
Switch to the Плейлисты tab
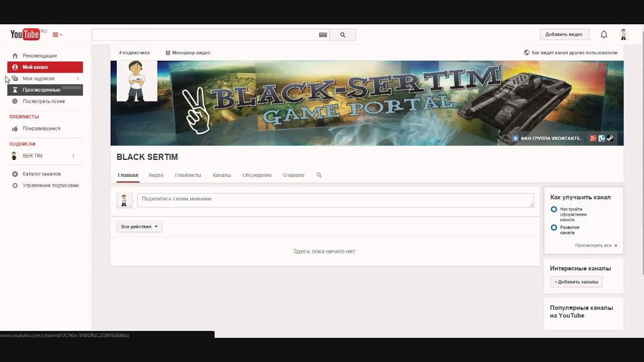click(188, 175)
